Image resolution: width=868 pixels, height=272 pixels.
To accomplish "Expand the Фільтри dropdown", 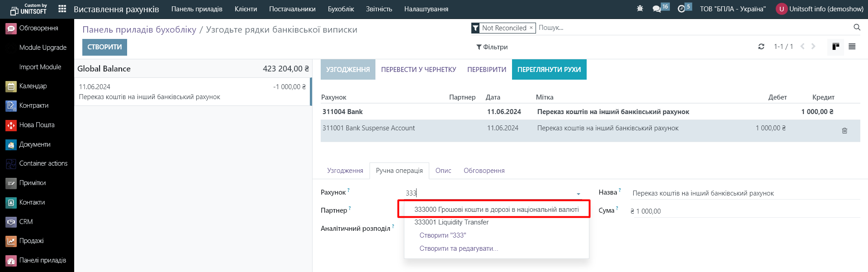I will (x=492, y=47).
